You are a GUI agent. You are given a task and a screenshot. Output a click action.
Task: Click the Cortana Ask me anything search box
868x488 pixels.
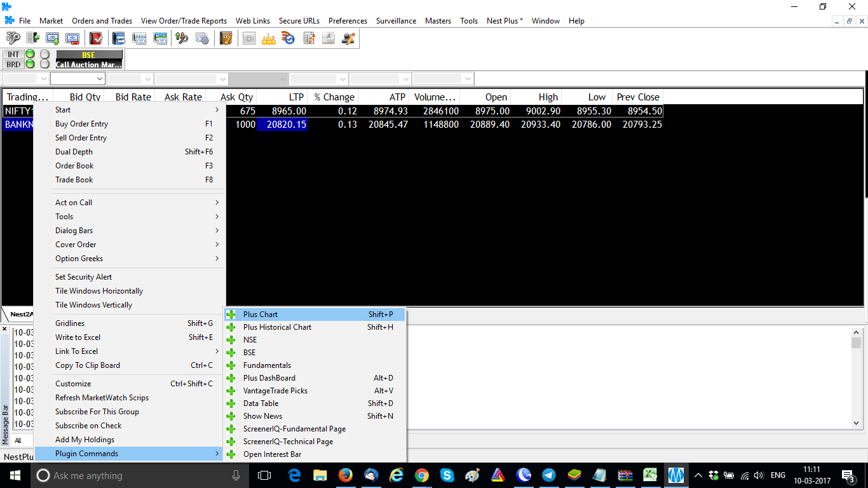pos(139,475)
